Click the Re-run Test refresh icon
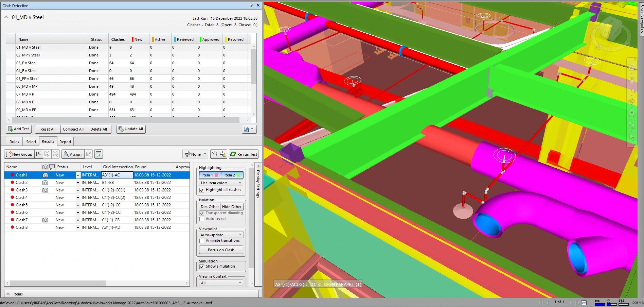Image resolution: width=644 pixels, height=307 pixels. [233, 154]
